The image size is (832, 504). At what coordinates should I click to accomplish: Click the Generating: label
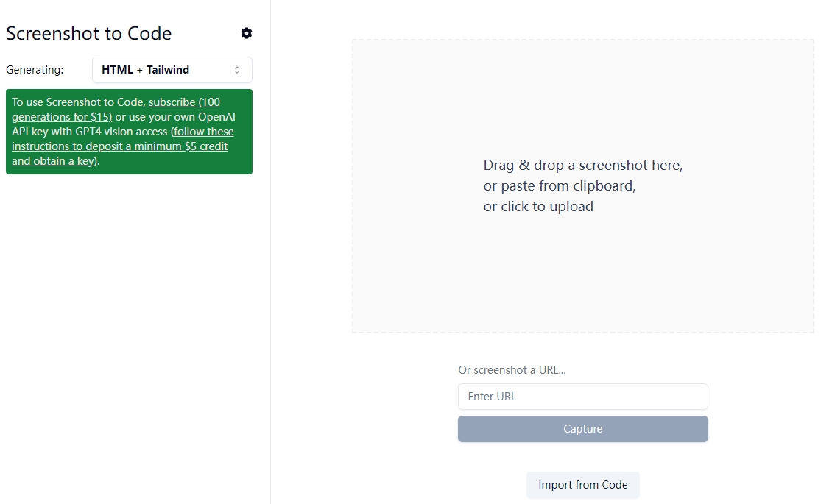click(x=35, y=70)
